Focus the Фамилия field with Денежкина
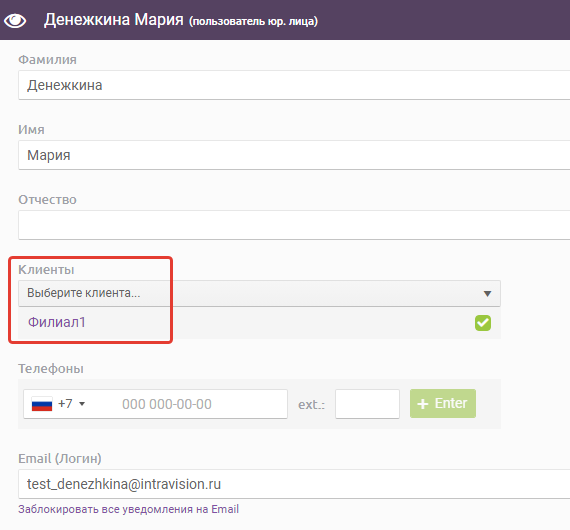Image resolution: width=570 pixels, height=530 pixels. (294, 85)
